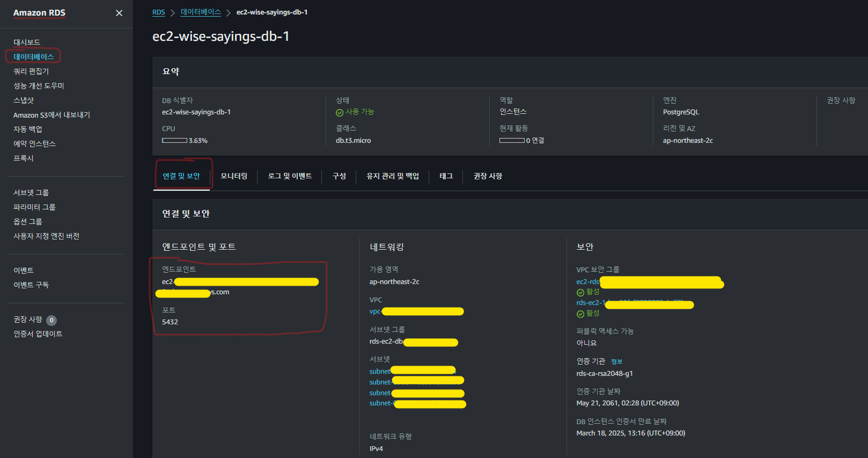Click the PostgreSQL engine value
Viewport: 868px width, 458px height.
point(681,112)
